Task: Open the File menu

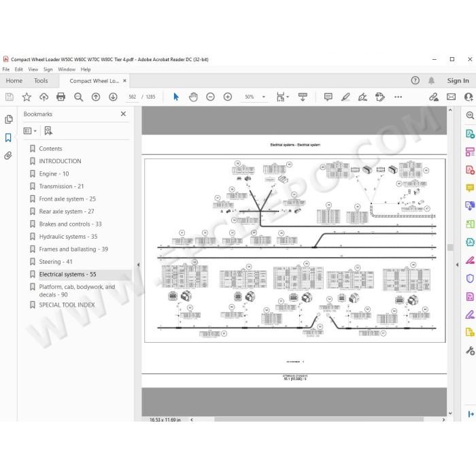Action: [x=5, y=69]
